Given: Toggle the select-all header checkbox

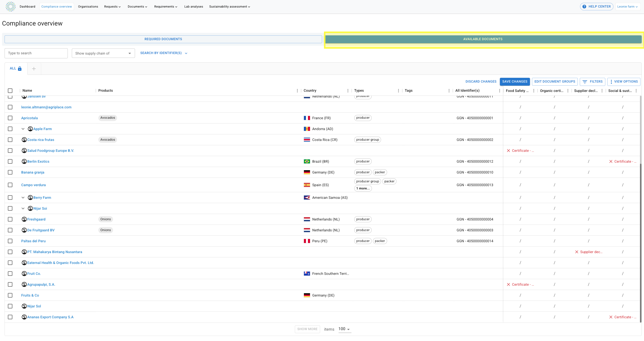Looking at the screenshot, I should [10, 91].
